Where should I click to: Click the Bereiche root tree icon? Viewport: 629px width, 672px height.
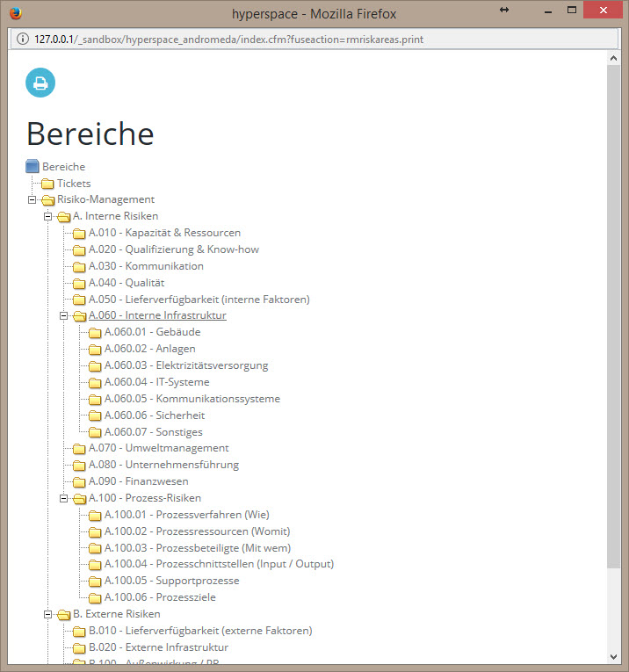33,167
